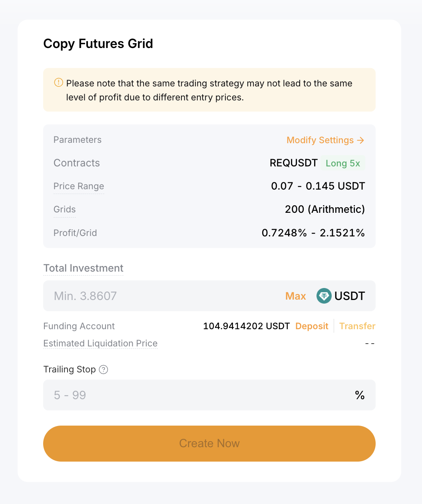Click the 200 (Arithmetic) grids value
This screenshot has width=422, height=504.
coord(325,210)
